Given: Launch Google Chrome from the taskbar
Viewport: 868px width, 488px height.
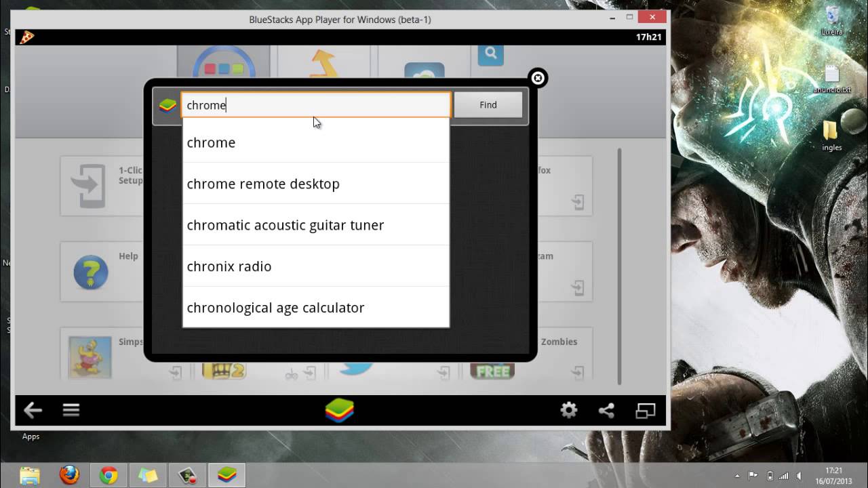Looking at the screenshot, I should point(108,475).
